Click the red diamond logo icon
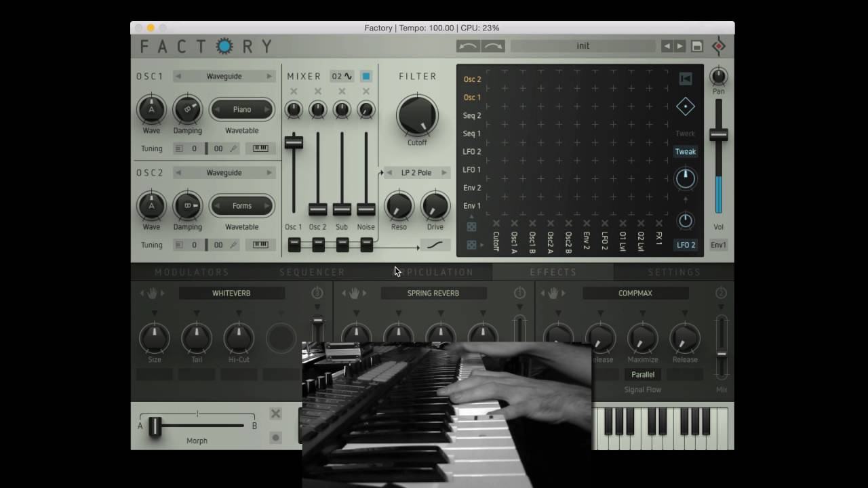Screen dimensions: 868x488 pos(719,46)
